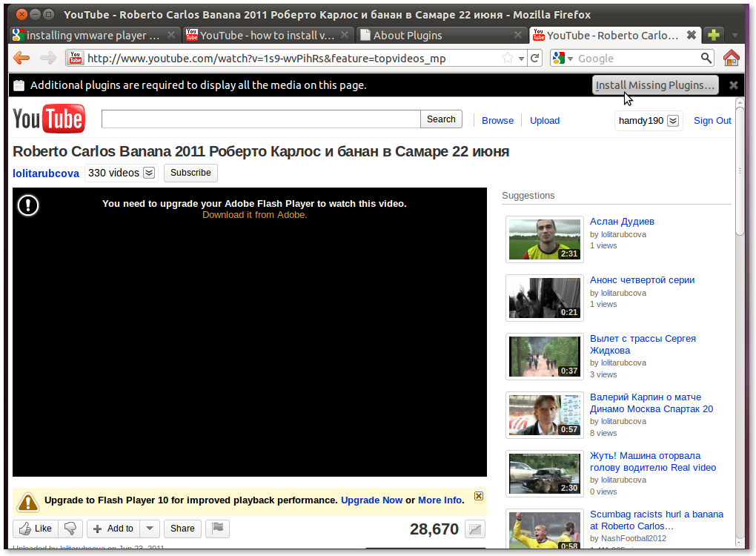Open the Add to dropdown arrow
This screenshot has width=756, height=556.
(x=150, y=529)
